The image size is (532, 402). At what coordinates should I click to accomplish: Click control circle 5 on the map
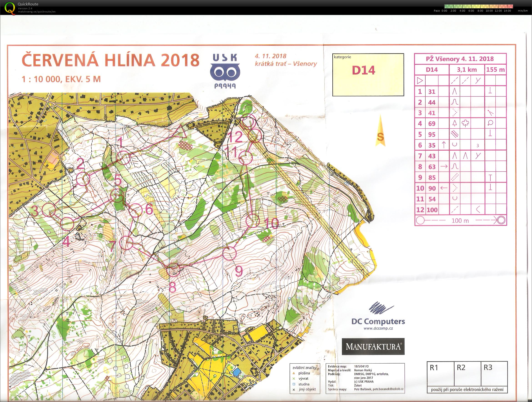pos(117,196)
